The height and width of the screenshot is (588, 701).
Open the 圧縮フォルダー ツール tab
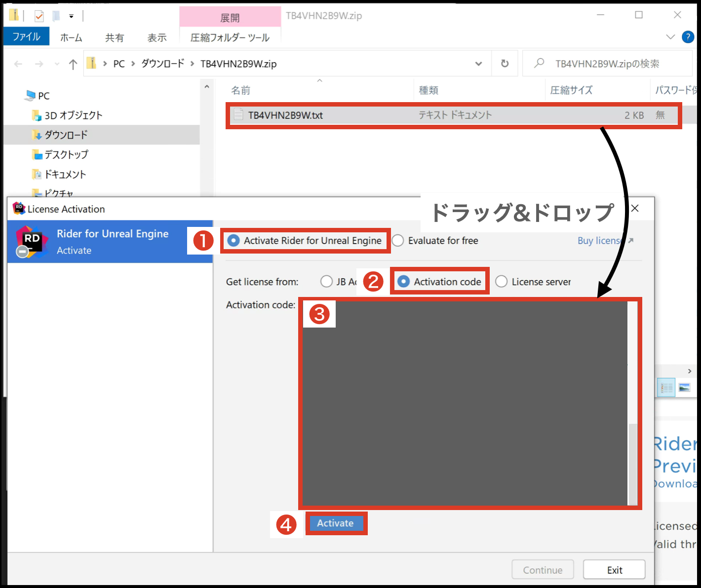click(x=230, y=37)
